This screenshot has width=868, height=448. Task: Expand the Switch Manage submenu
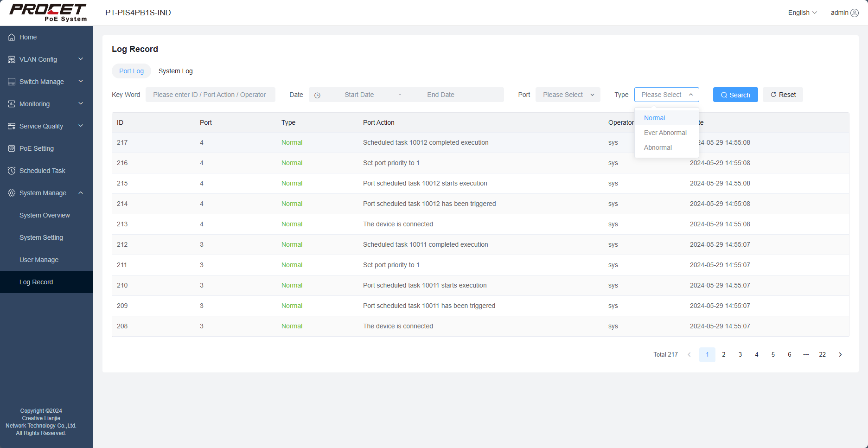[x=46, y=82]
